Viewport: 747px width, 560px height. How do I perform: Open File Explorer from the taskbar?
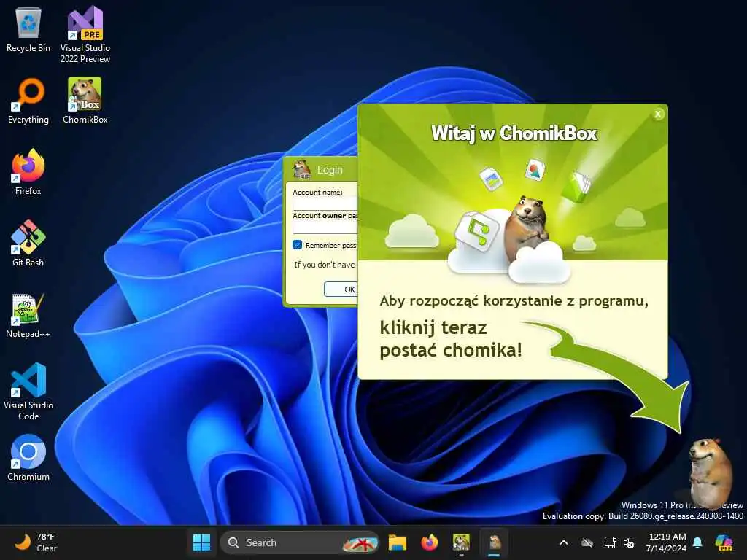click(398, 542)
